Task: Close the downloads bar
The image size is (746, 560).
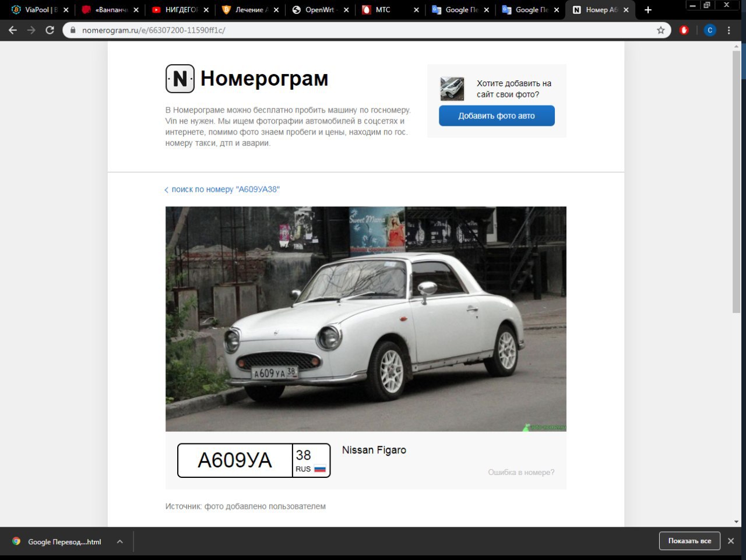Action: pos(731,541)
